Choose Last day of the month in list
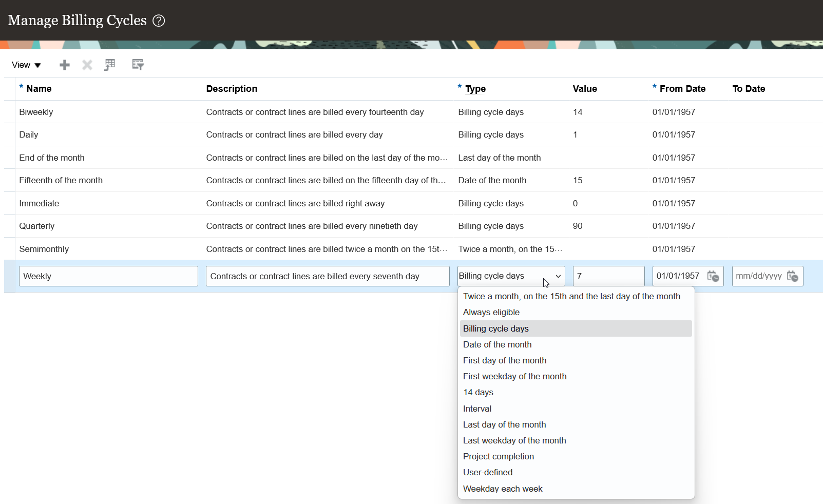Image resolution: width=823 pixels, height=504 pixels. (576, 424)
